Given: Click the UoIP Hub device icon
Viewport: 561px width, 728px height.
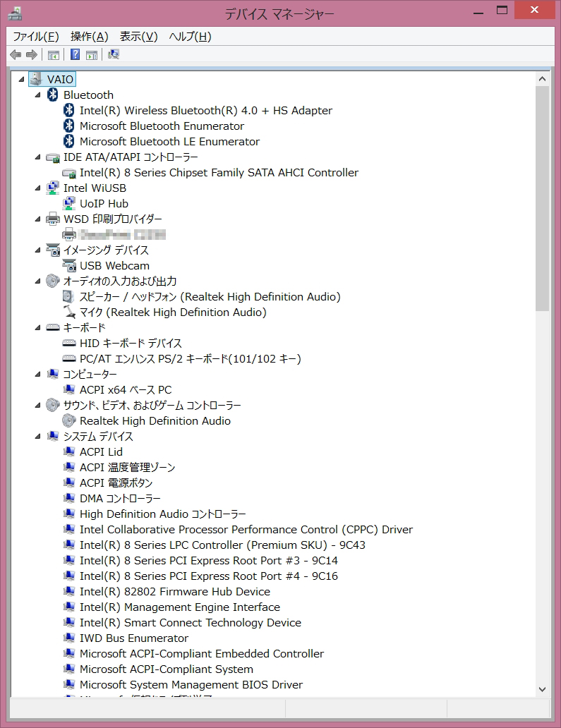Looking at the screenshot, I should [69, 203].
